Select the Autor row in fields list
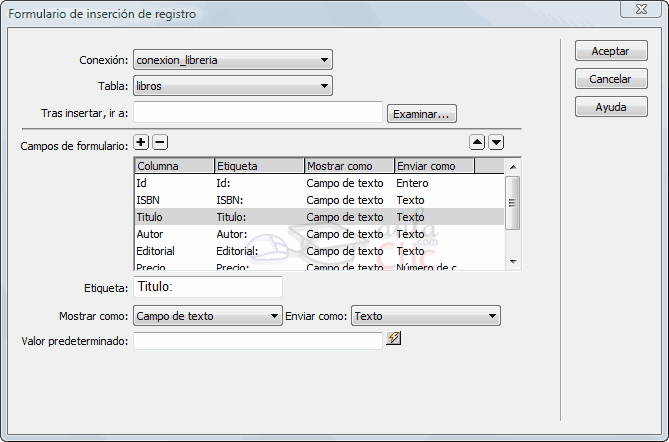This screenshot has height=442, width=669. [x=319, y=234]
